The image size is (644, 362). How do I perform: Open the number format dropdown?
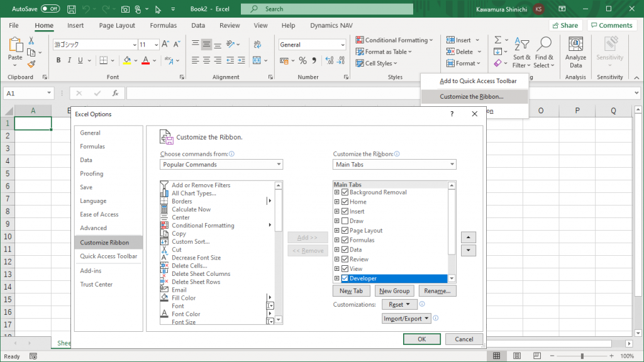click(x=343, y=45)
